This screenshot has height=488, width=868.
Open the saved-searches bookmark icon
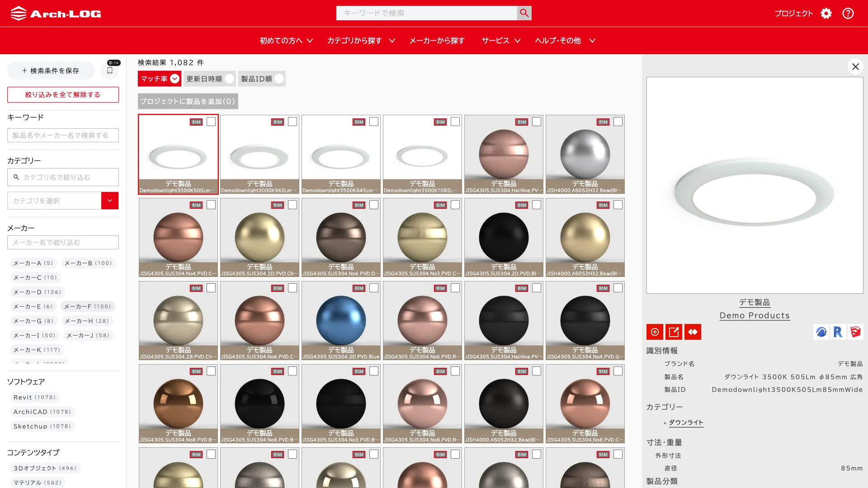[110, 70]
